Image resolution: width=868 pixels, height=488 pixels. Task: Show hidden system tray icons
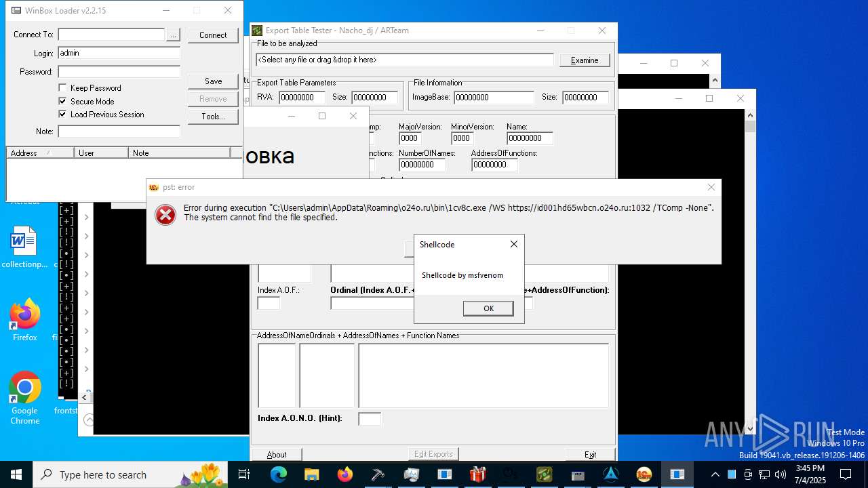(715, 474)
